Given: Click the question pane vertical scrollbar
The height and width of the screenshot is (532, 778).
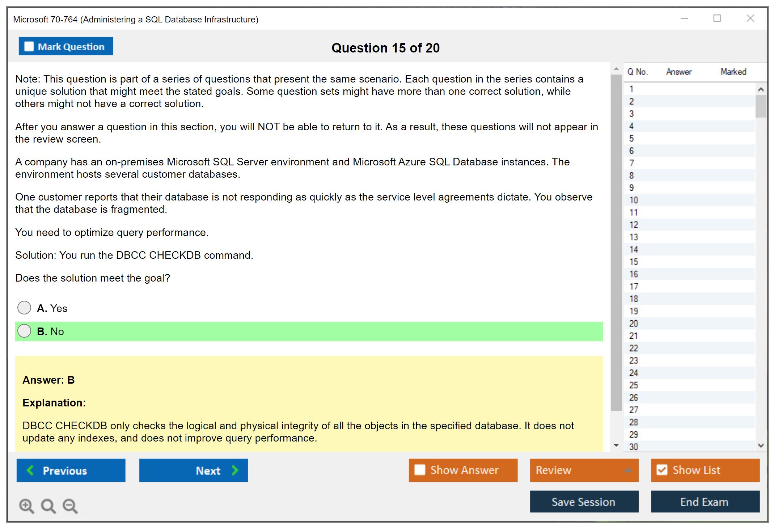Looking at the screenshot, I should [x=616, y=242].
